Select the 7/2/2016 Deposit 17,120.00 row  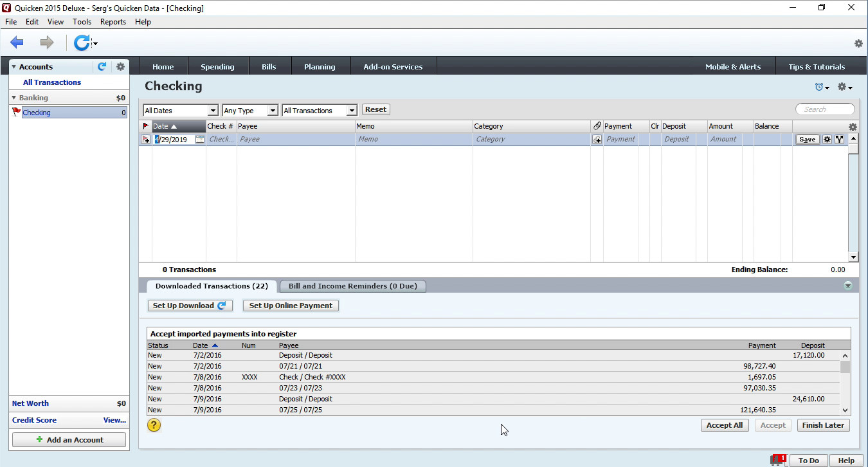tap(493, 355)
